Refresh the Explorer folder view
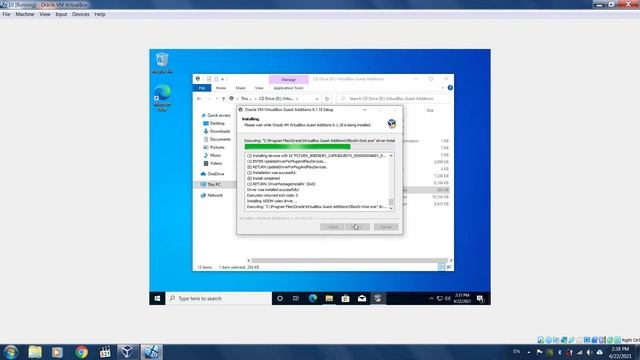 point(327,99)
